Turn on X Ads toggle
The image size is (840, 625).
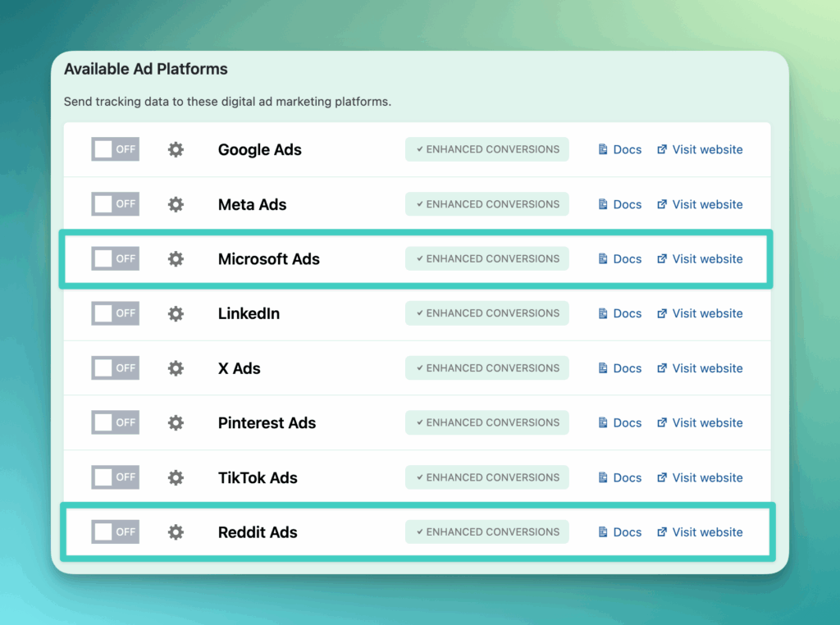(115, 368)
